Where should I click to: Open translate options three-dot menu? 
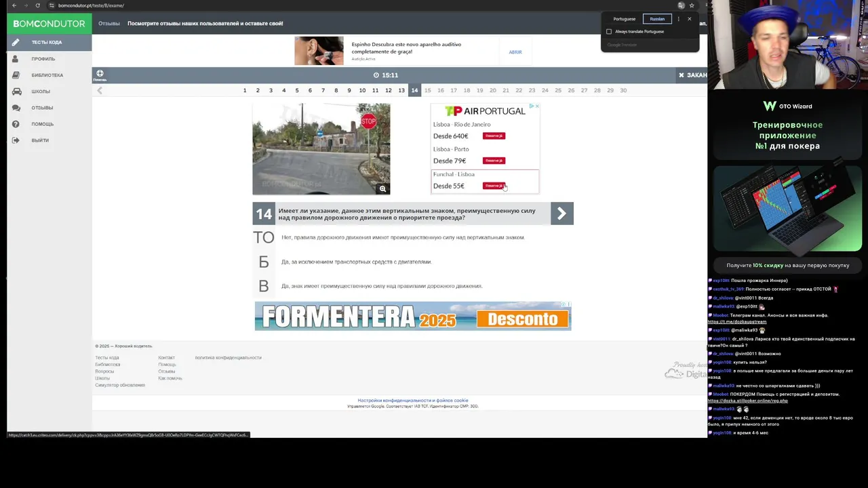(x=679, y=19)
